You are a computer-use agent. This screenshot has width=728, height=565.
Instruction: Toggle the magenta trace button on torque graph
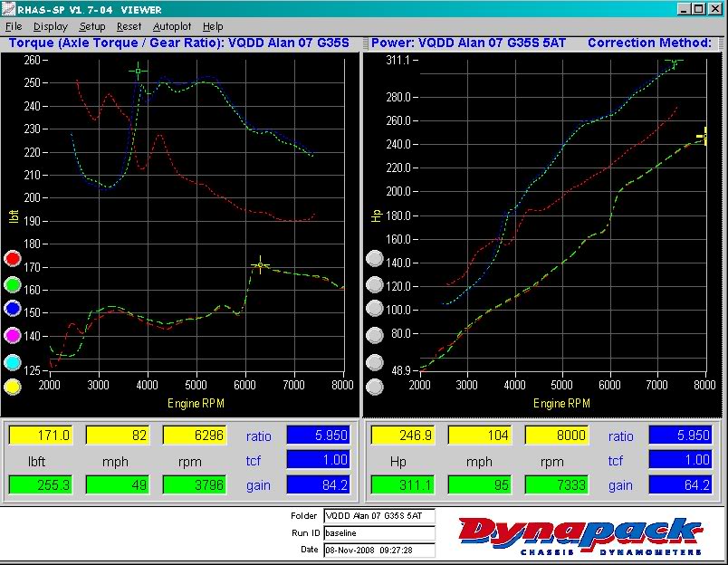pyautogui.click(x=13, y=335)
